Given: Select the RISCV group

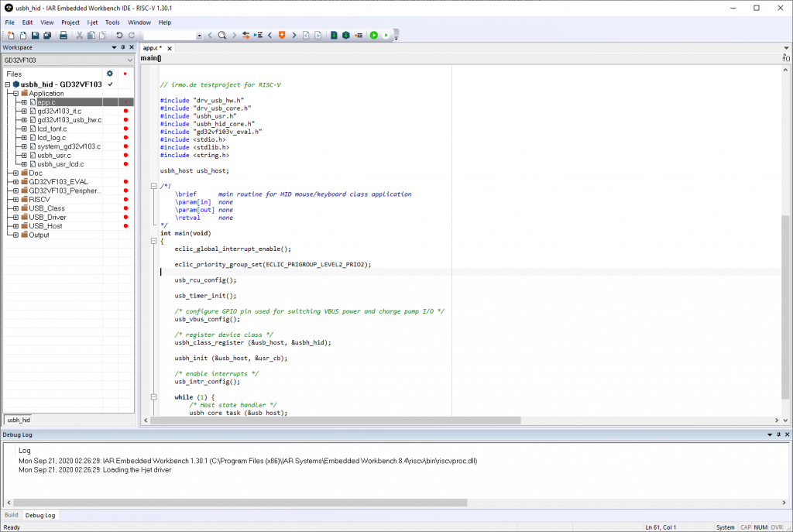Looking at the screenshot, I should (39, 200).
